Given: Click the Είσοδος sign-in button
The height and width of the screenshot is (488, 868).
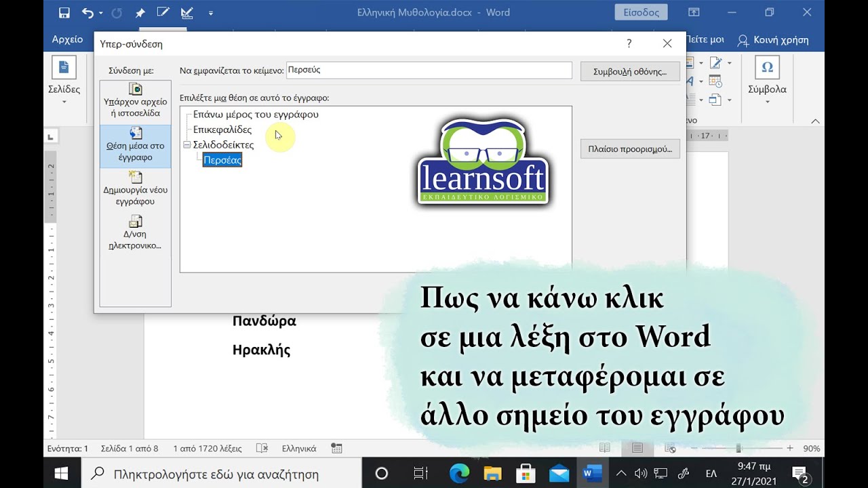Looking at the screenshot, I should [x=641, y=12].
